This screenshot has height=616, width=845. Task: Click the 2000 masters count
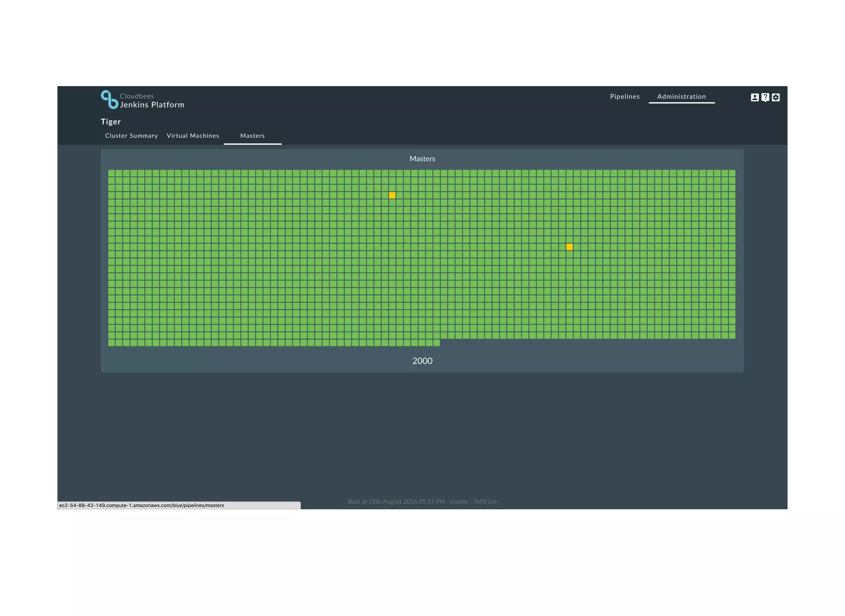tap(422, 361)
